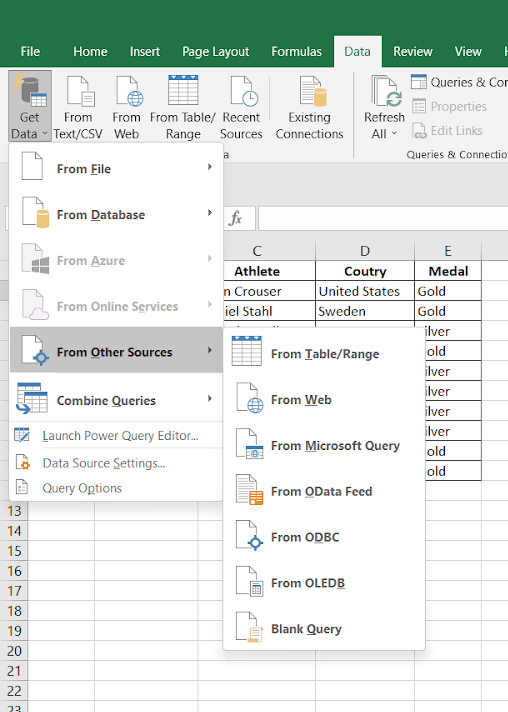This screenshot has height=712, width=508.
Task: Switch to the Home tab
Action: 90,51
